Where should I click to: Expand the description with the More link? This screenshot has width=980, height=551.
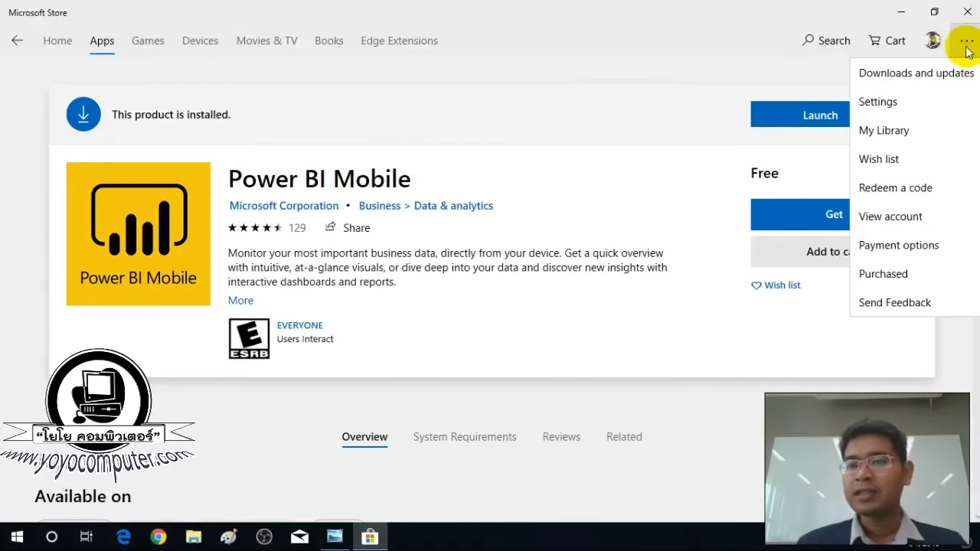240,300
